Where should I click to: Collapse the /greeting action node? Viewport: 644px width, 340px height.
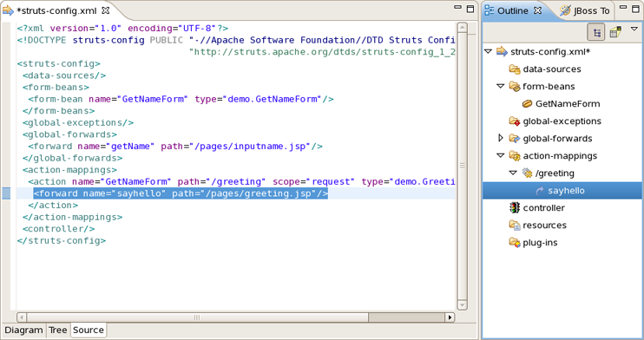(x=513, y=173)
